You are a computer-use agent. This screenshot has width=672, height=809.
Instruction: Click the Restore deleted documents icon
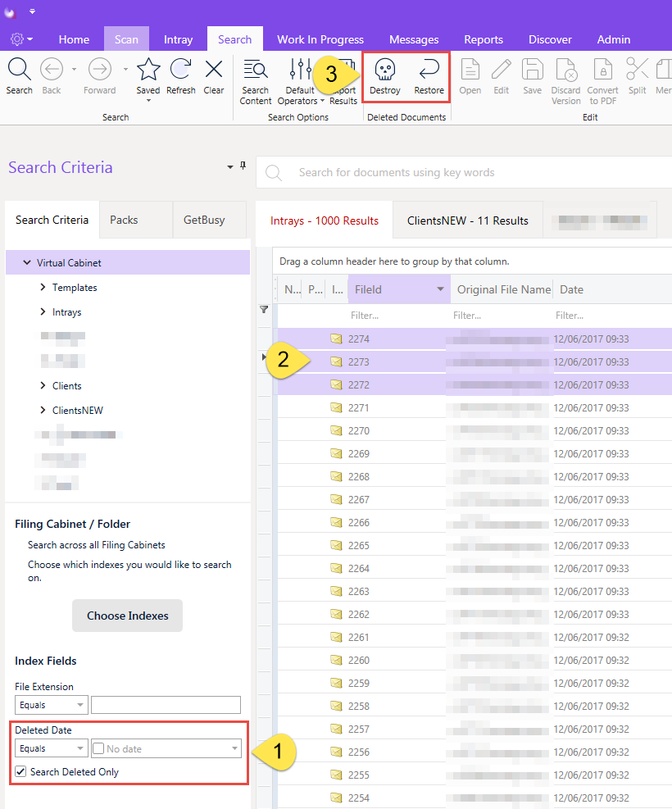[429, 69]
